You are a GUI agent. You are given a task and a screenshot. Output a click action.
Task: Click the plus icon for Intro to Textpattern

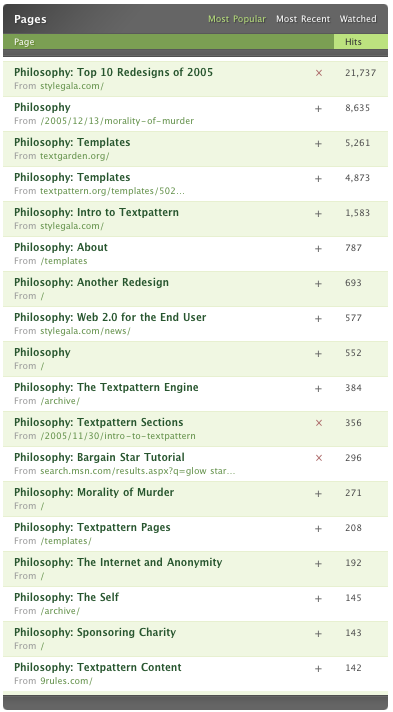pos(318,213)
